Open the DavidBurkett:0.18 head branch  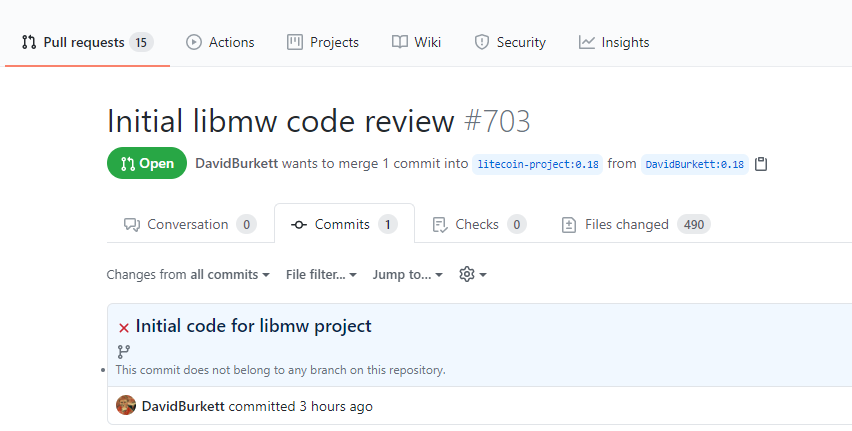694,164
